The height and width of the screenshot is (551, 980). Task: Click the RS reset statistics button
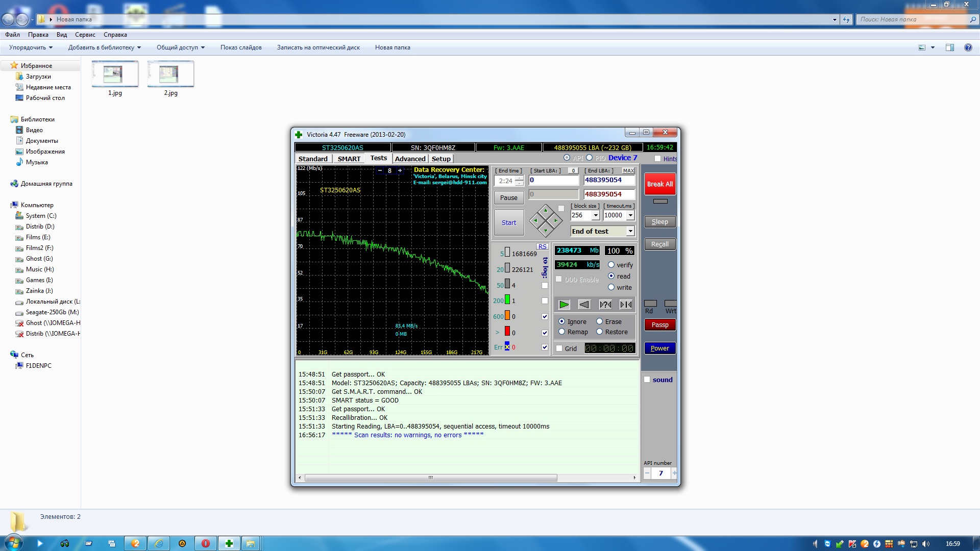click(542, 246)
